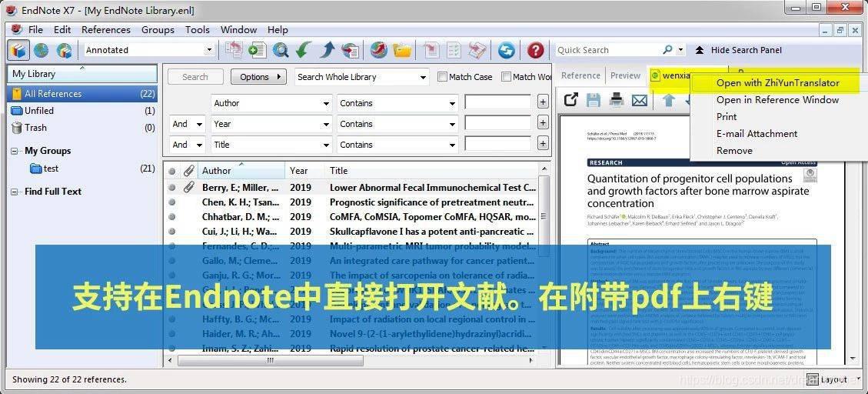Click the Options button
Image resolution: width=868 pixels, height=394 pixels.
click(x=258, y=77)
